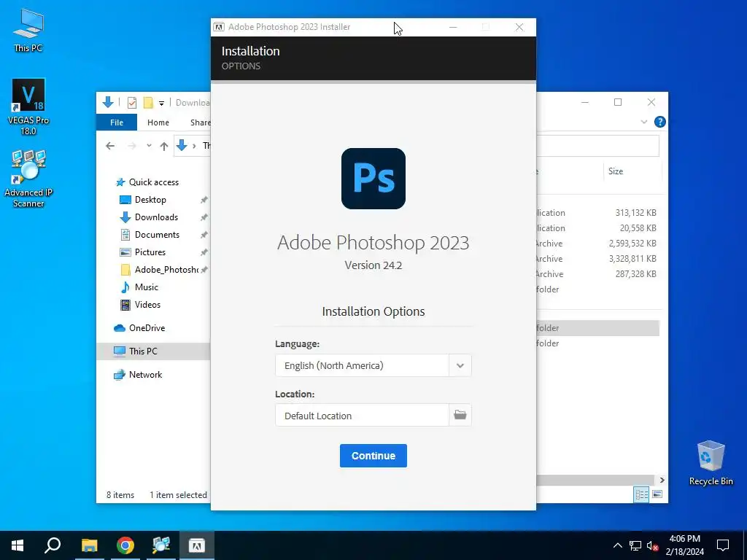Screen dimensions: 747x560
Task: Click the Size column header
Action: pyautogui.click(x=616, y=171)
